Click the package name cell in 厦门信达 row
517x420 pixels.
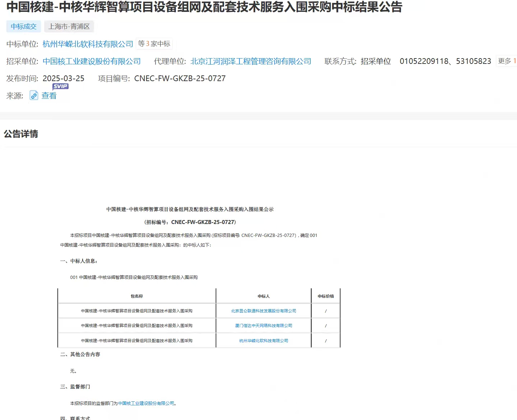(x=137, y=326)
